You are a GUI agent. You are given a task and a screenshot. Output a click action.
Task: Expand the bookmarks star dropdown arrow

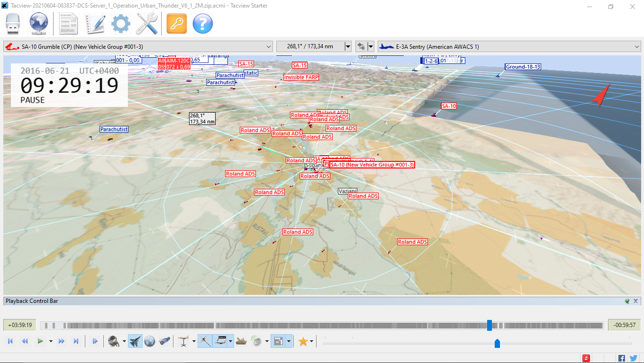pos(311,341)
